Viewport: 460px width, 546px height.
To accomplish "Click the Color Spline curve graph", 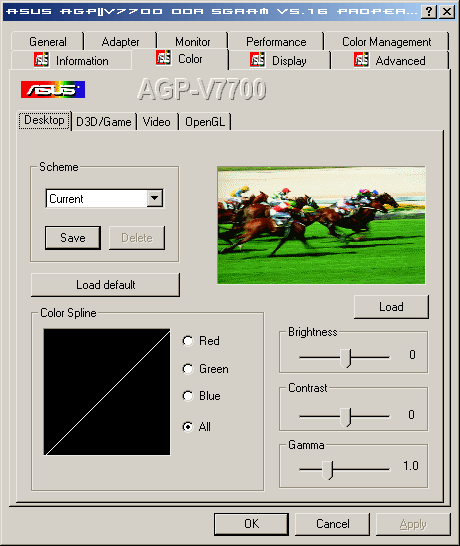I will click(x=107, y=392).
